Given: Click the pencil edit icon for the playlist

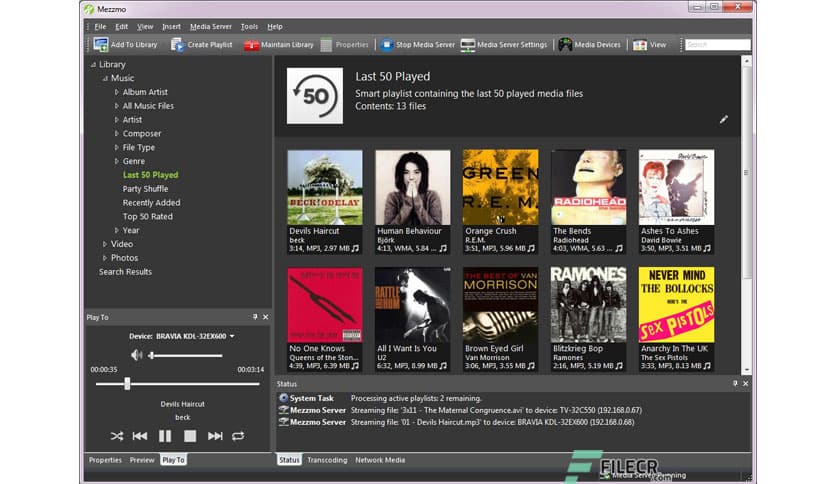Looking at the screenshot, I should click(724, 119).
